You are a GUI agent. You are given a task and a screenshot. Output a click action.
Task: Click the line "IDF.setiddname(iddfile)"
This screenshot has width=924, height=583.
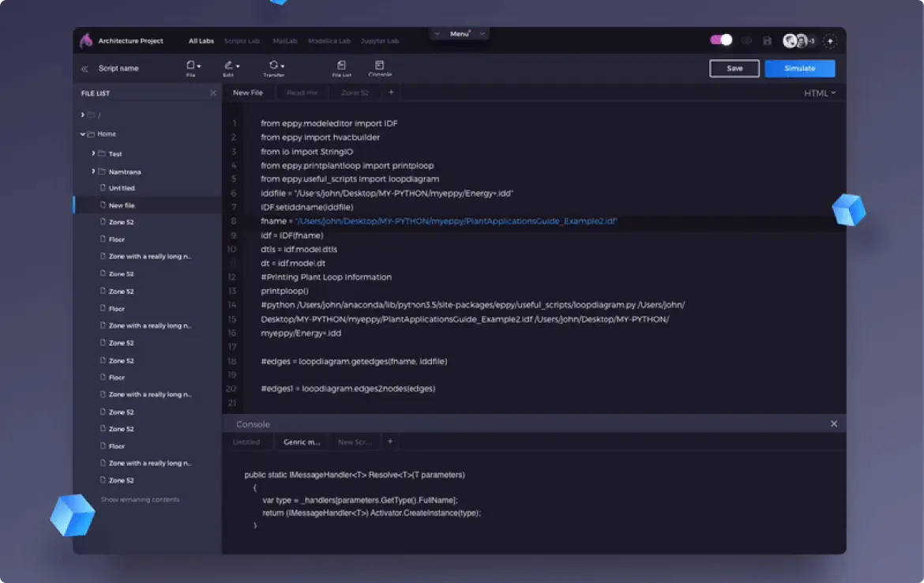click(x=307, y=207)
